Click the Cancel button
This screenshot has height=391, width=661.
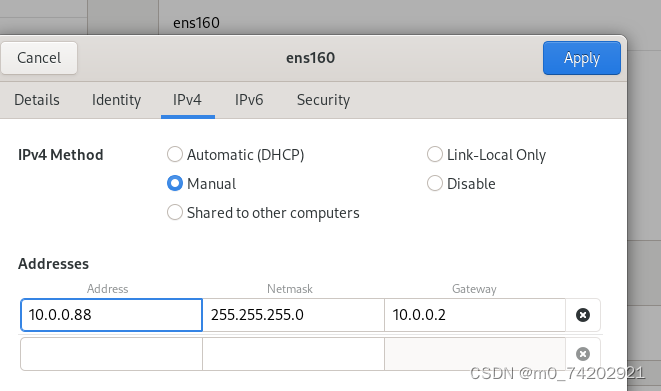point(39,58)
